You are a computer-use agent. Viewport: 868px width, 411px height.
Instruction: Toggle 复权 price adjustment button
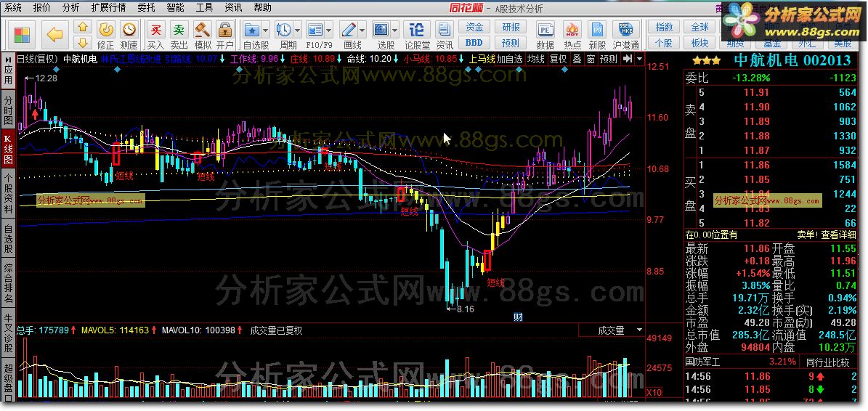tap(558, 59)
